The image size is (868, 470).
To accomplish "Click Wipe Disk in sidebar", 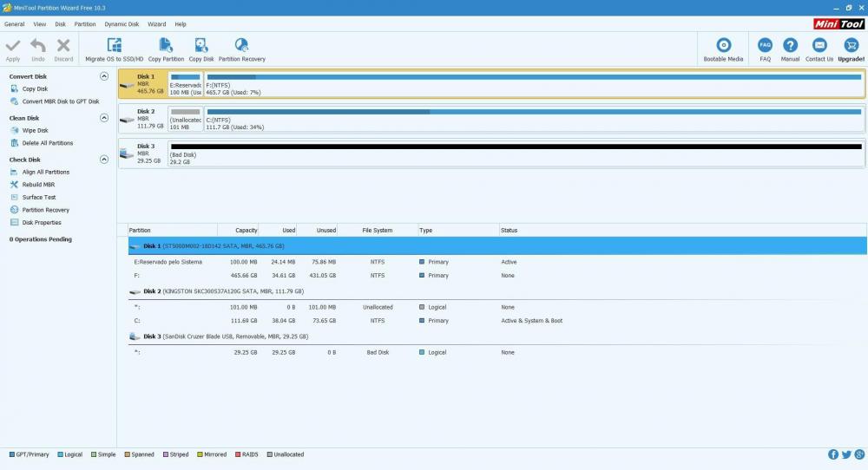I will point(36,130).
